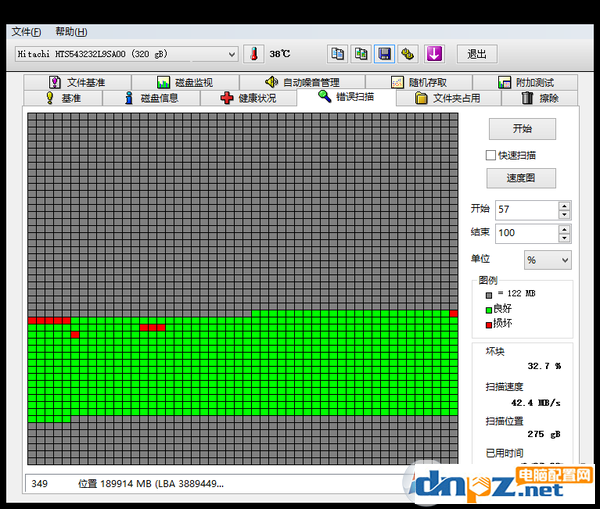The height and width of the screenshot is (509, 600).
Task: Click the save screenshot floppy icon
Action: tap(384, 54)
